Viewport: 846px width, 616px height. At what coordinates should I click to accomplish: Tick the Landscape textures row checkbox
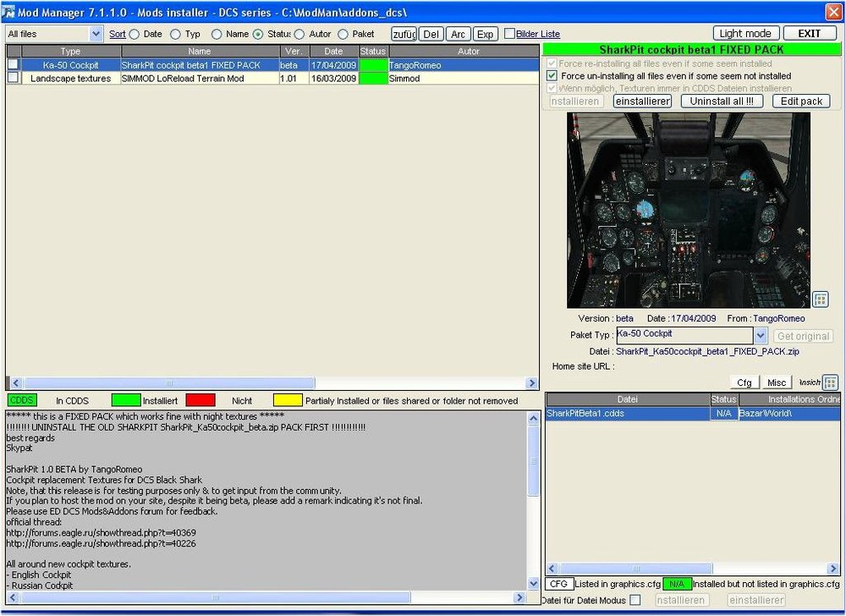[x=13, y=78]
